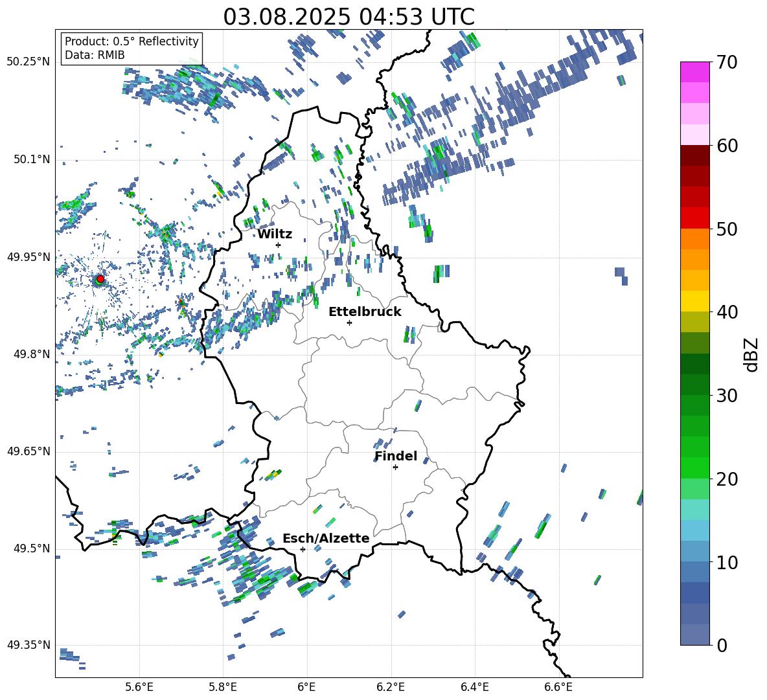
Task: Click the bright green colorbar segment at 20
Action: 694,468
